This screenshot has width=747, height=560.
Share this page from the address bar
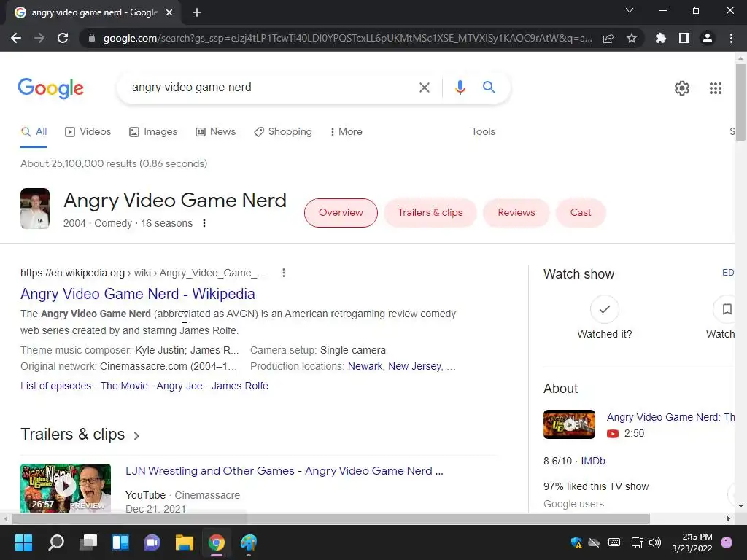tap(608, 38)
